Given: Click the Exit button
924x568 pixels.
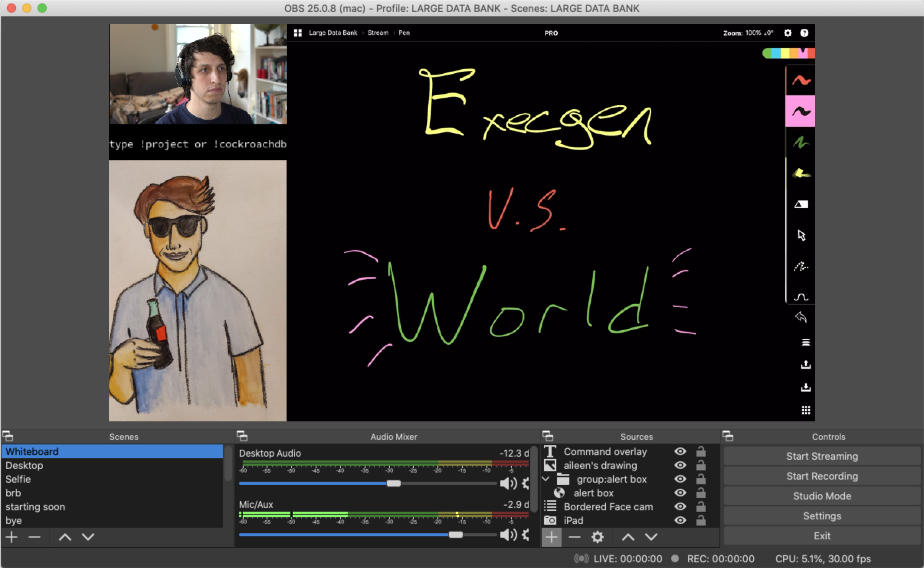Looking at the screenshot, I should pos(822,536).
